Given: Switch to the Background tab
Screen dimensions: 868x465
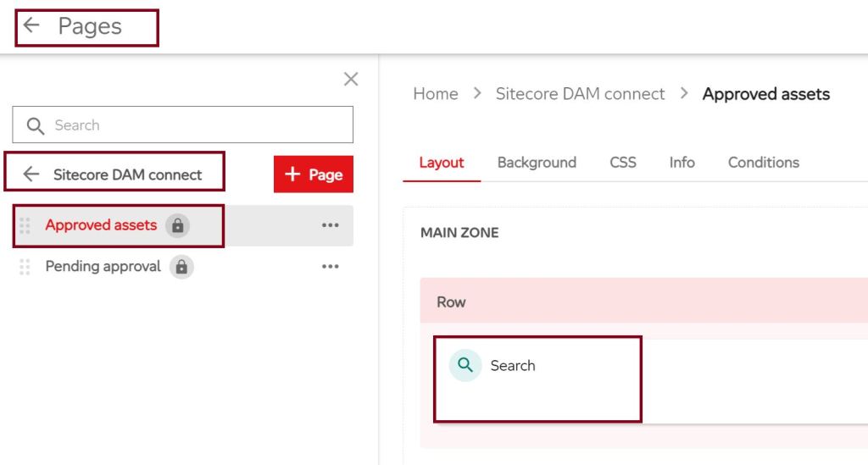Looking at the screenshot, I should coord(537,163).
